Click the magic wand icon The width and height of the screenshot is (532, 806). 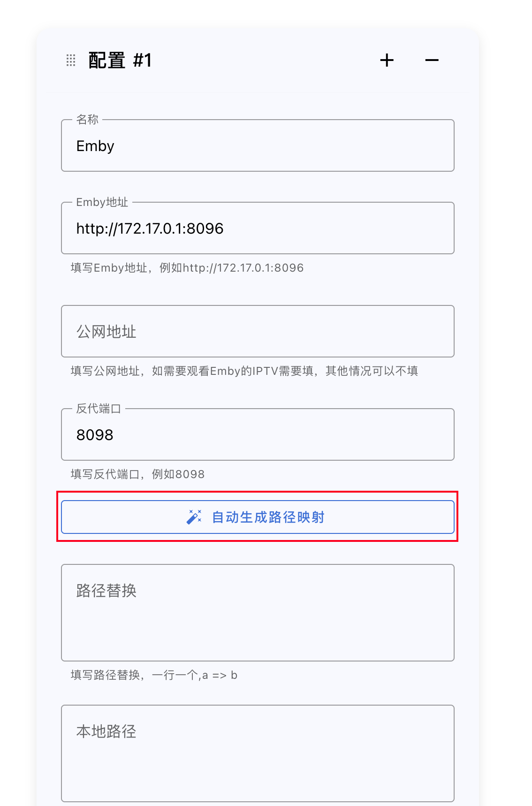pos(194,517)
